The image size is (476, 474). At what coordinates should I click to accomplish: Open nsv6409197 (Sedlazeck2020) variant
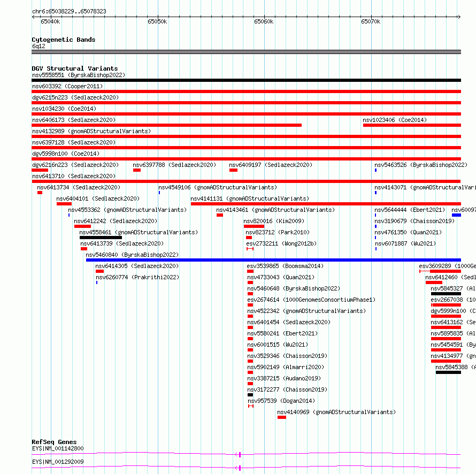[271, 165]
